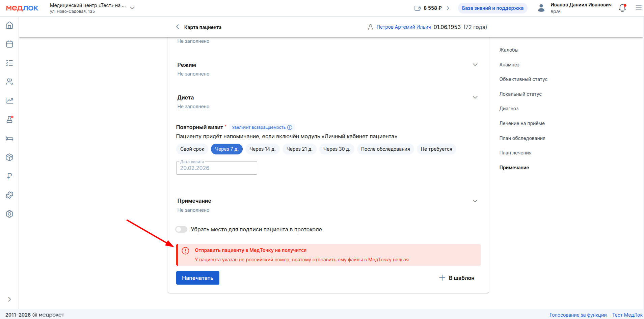
Task: Click the ruble finance icon in the sidebar
Action: pyautogui.click(x=9, y=176)
